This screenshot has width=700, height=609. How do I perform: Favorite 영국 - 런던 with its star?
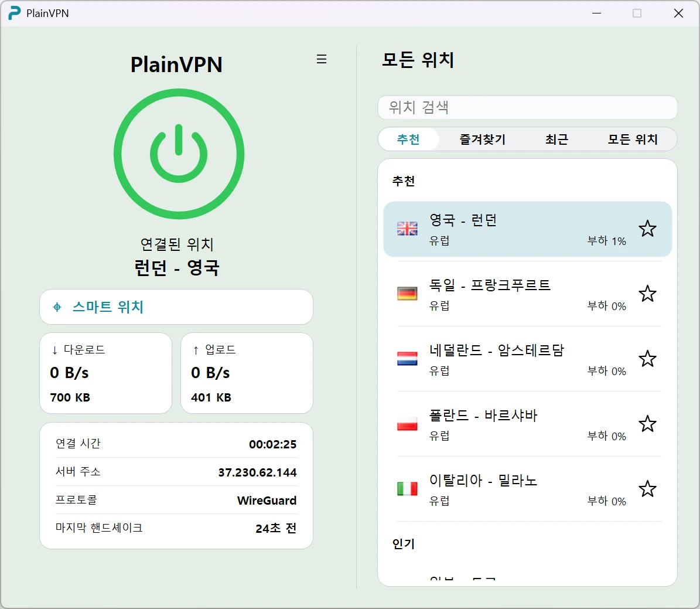click(x=647, y=229)
